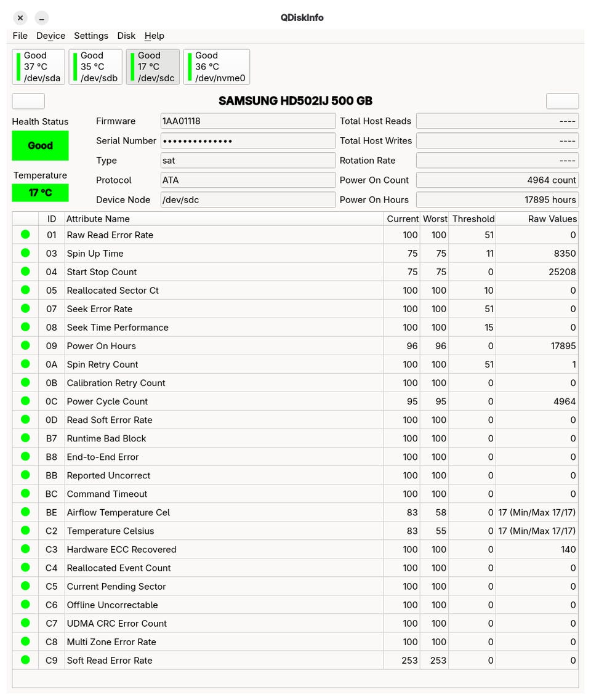Select the /dev/sda disk button
591x700 pixels.
coord(38,66)
